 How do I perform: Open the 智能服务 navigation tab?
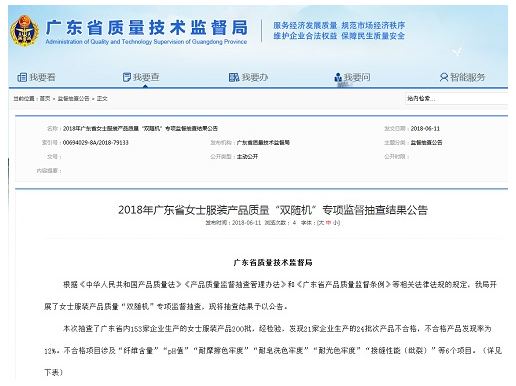462,77
